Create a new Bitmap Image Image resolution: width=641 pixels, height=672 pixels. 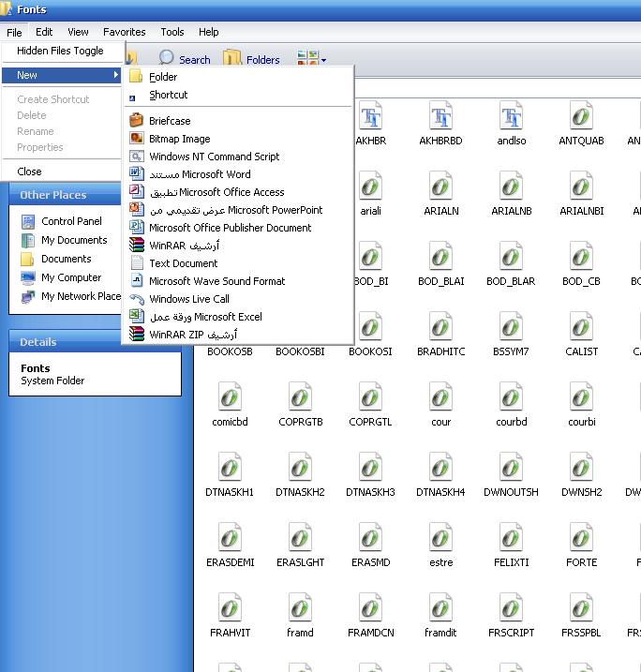pos(238,139)
